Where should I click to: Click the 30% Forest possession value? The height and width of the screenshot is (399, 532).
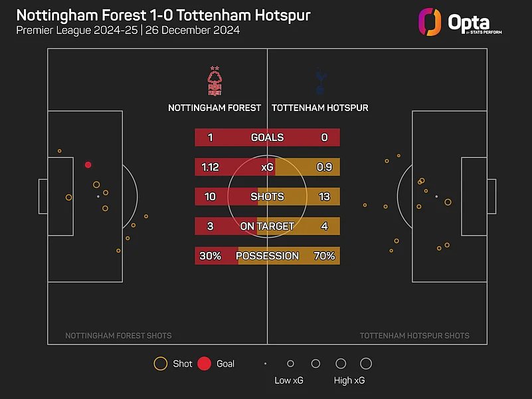point(210,256)
